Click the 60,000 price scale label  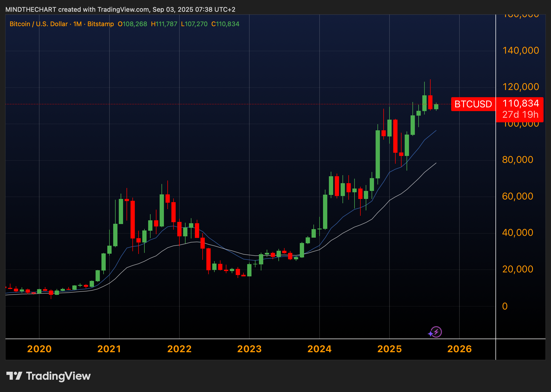(x=517, y=196)
